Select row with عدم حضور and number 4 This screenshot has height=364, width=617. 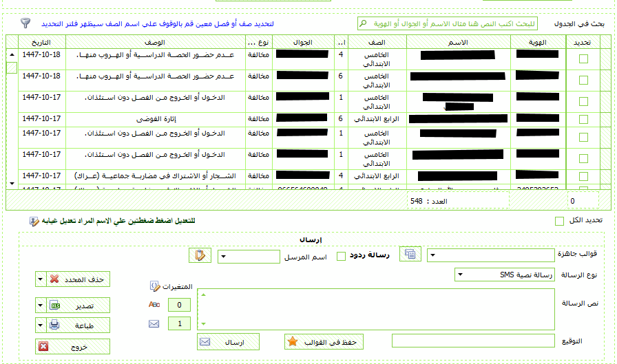click(583, 58)
